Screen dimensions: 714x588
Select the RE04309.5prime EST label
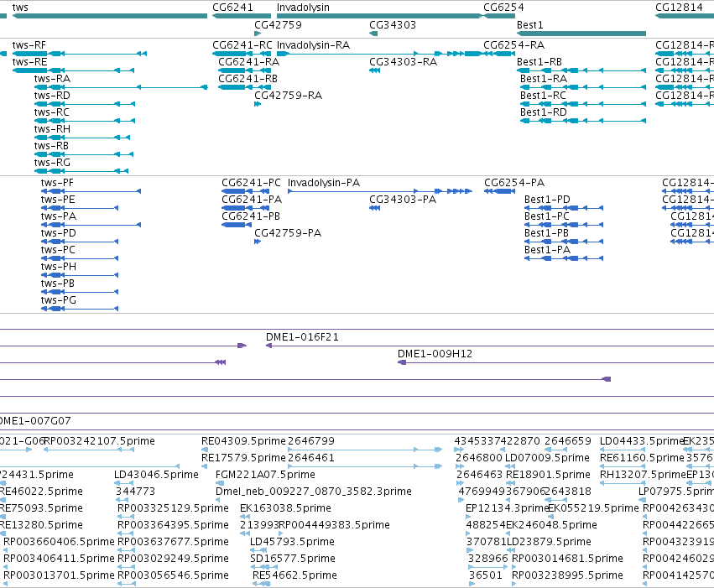pyautogui.click(x=243, y=441)
